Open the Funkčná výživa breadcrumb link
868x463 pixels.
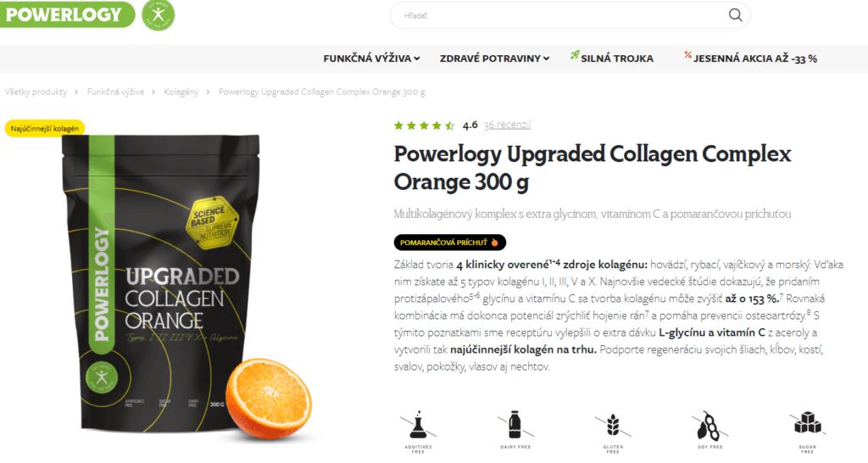click(x=115, y=92)
